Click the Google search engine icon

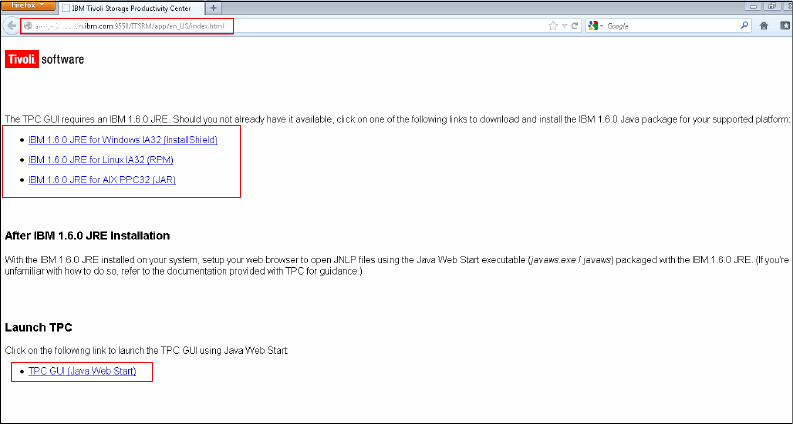pos(594,25)
